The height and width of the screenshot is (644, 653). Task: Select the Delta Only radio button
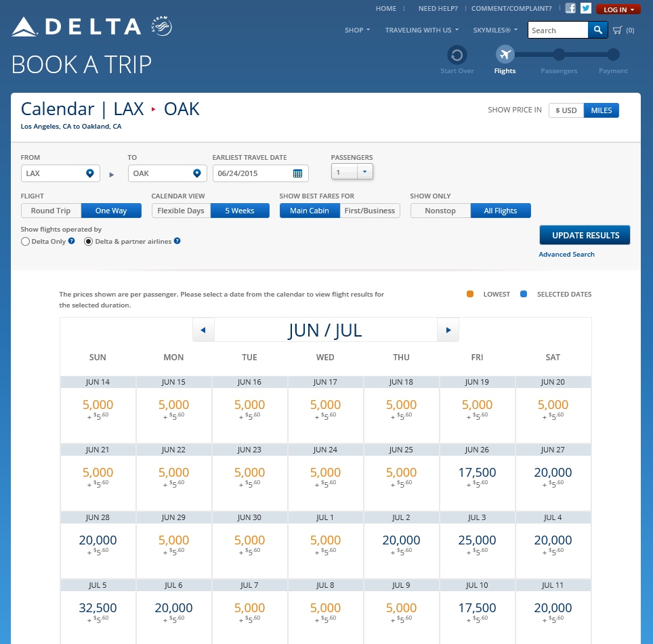(x=26, y=241)
